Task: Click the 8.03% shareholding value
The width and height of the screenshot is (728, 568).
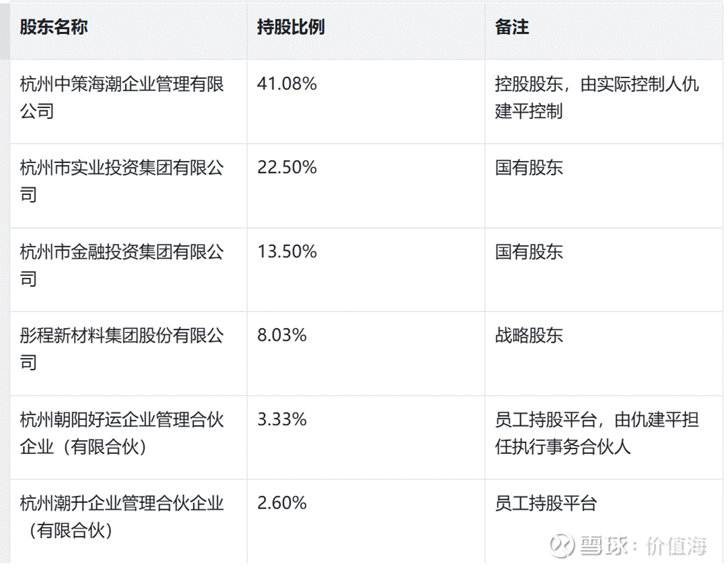Action: coord(281,336)
